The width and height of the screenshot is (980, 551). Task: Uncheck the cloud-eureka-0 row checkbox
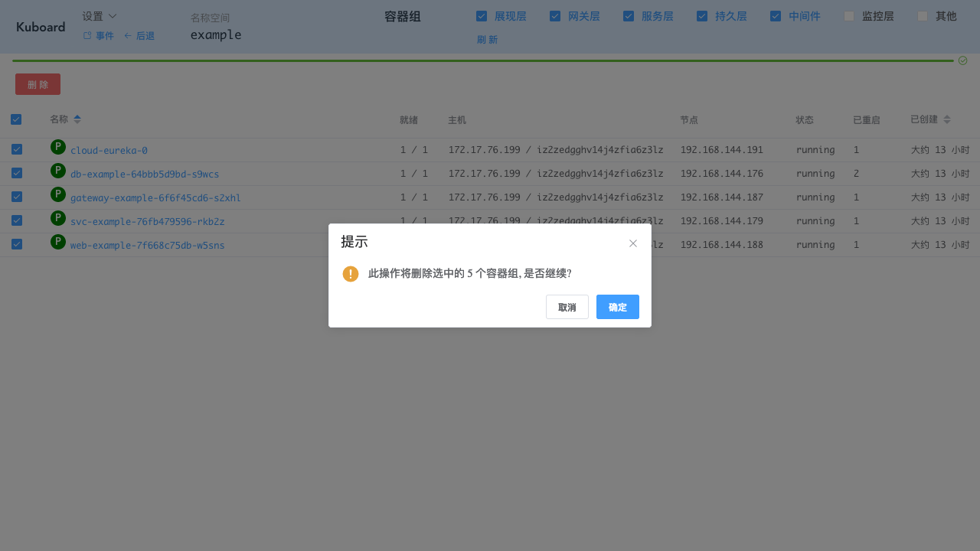pos(17,149)
